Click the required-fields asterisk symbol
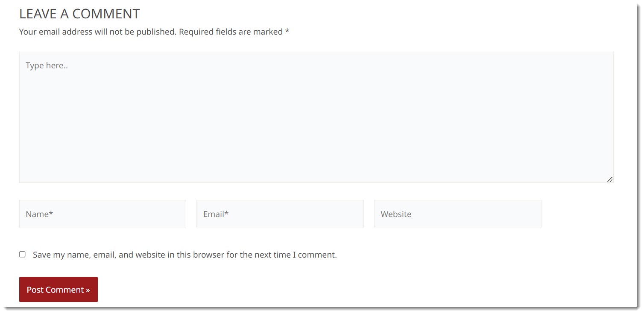The height and width of the screenshot is (314, 644). 287,31
